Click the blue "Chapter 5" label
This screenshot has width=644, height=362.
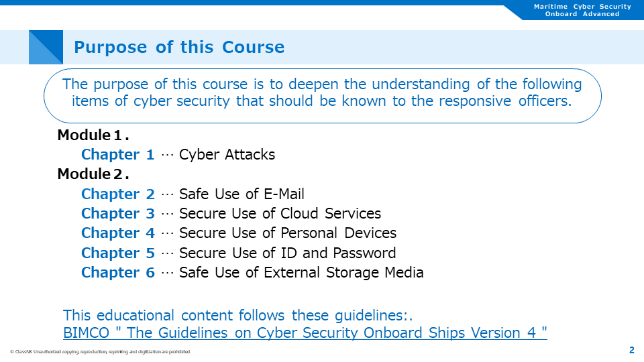click(x=117, y=253)
